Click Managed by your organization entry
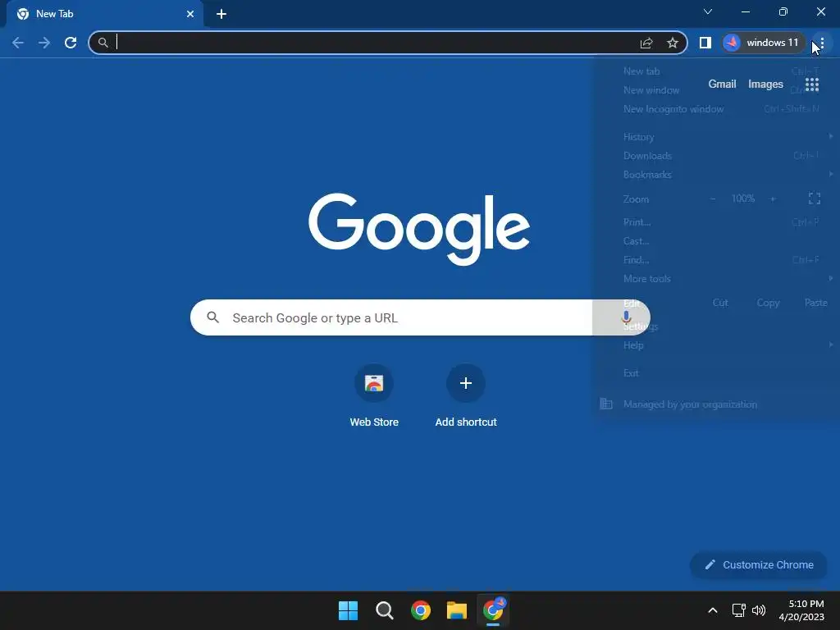This screenshot has width=840, height=630. click(x=715, y=404)
